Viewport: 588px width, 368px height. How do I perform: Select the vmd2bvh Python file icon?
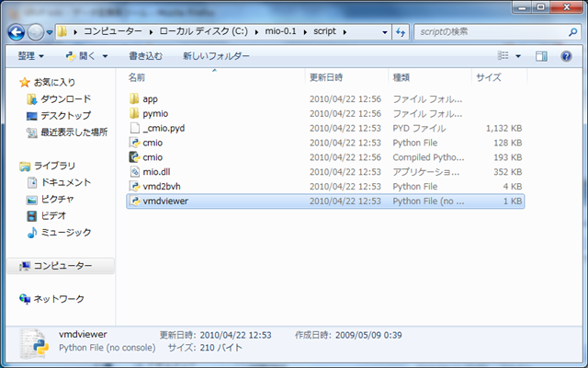point(134,186)
